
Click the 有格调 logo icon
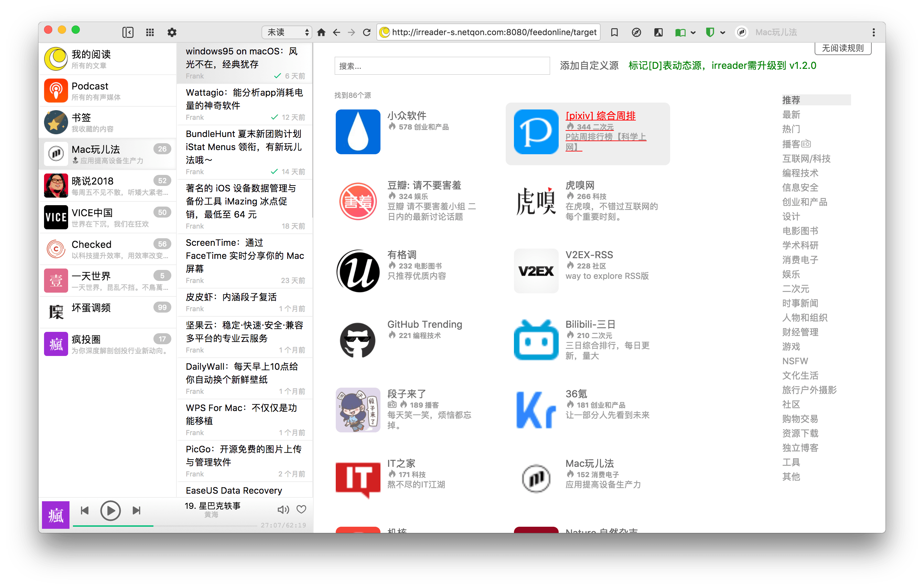pyautogui.click(x=358, y=271)
